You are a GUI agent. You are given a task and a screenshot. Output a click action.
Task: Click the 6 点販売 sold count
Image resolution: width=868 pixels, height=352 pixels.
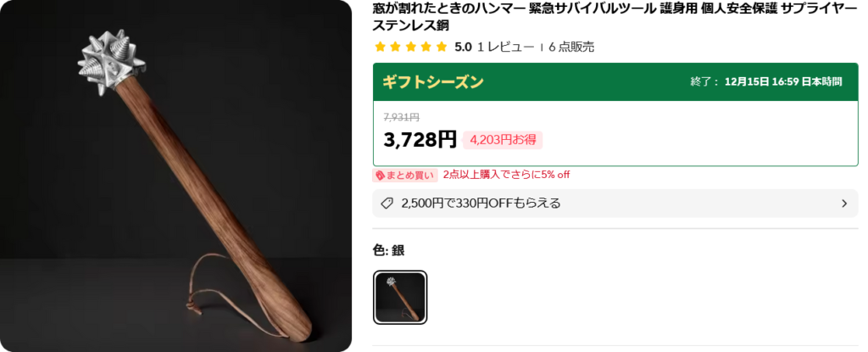[571, 47]
